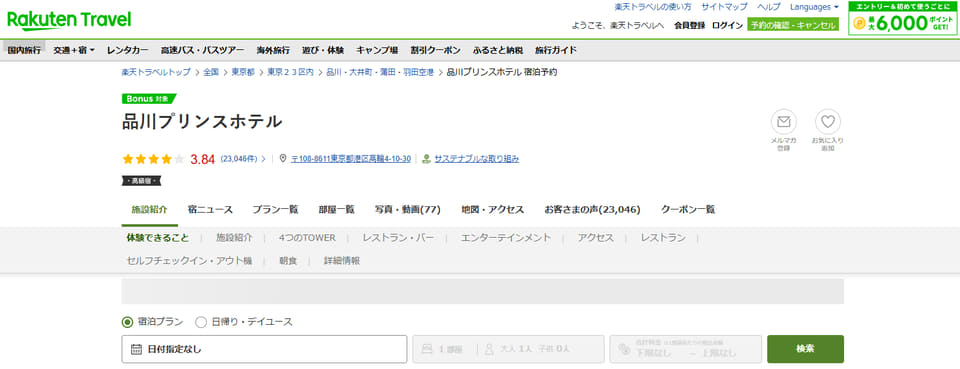Switch to the プラン一覧 tab

pyautogui.click(x=275, y=209)
